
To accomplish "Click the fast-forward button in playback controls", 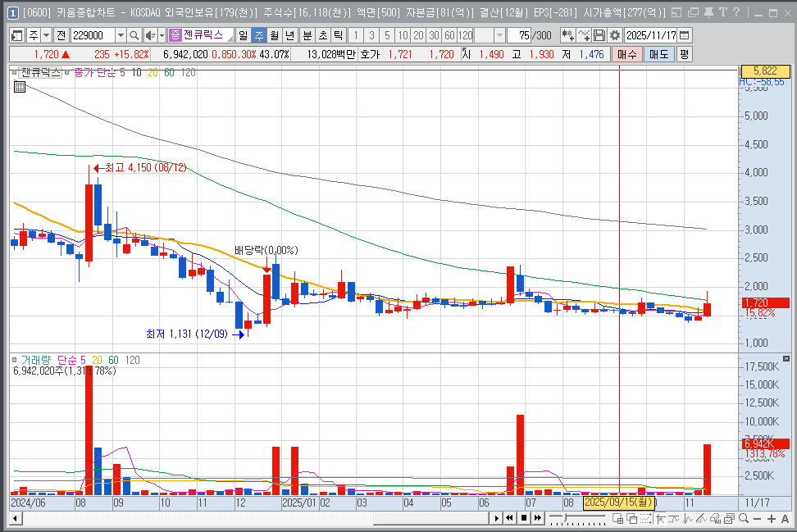I will click(537, 518).
